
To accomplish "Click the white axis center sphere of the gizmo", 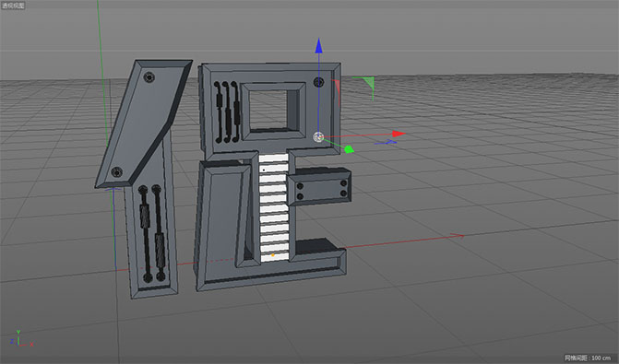I will pyautogui.click(x=318, y=136).
